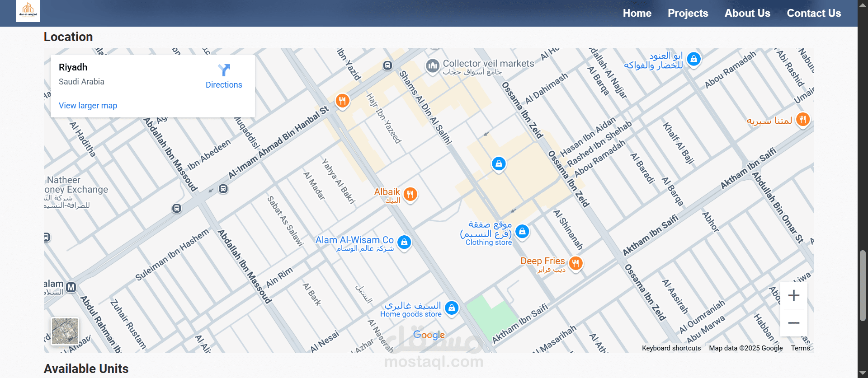Switch to satellite imagery thumbnail
Viewport: 868px width, 378px height.
tap(65, 331)
